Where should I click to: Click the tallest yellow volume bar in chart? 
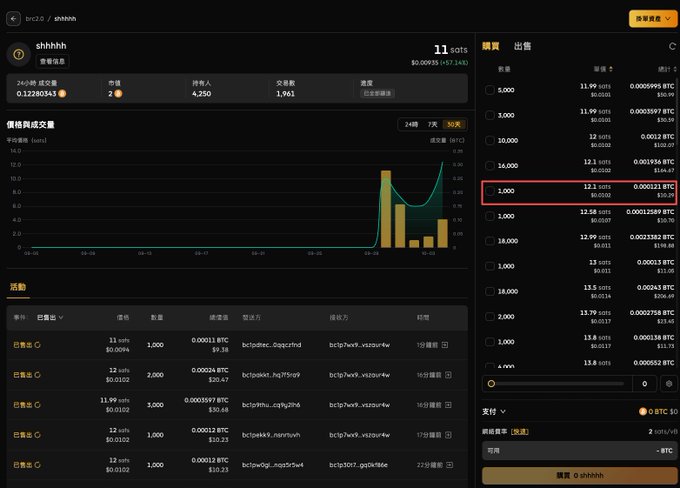386,209
